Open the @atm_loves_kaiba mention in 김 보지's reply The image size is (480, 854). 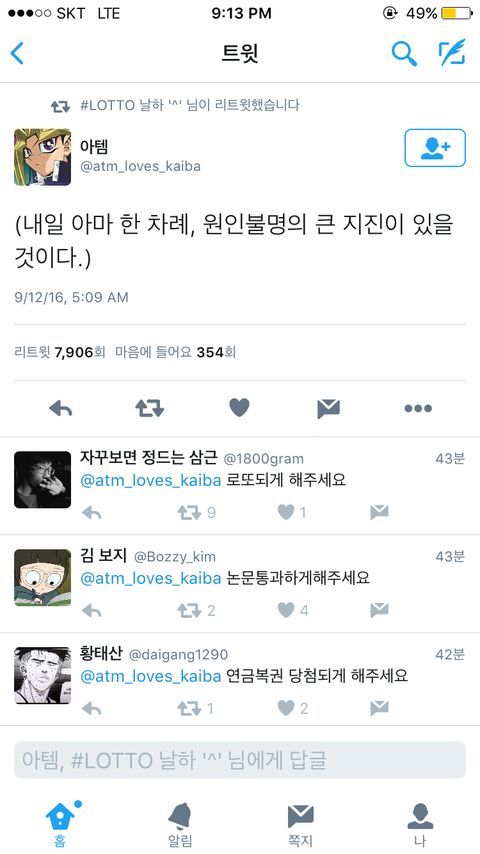tap(150, 578)
